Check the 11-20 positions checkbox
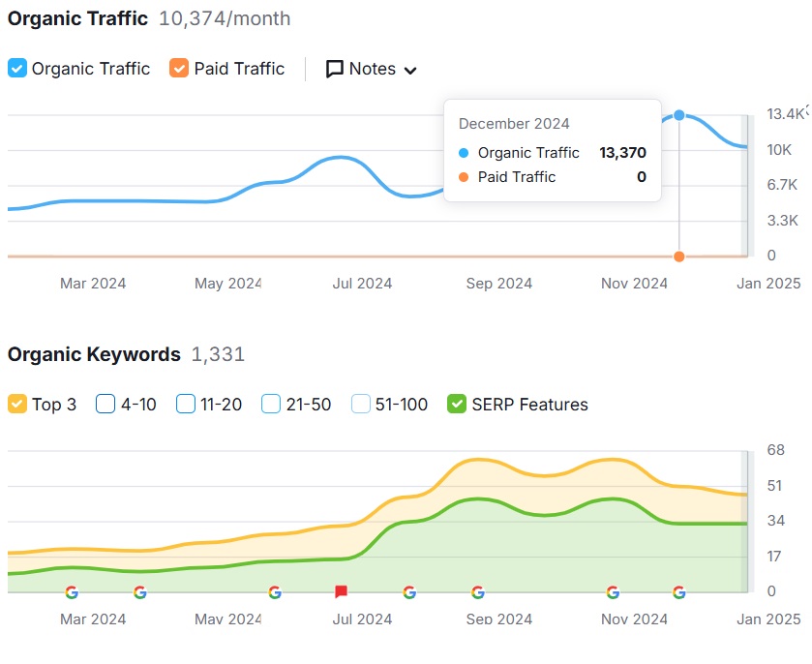The width and height of the screenshot is (812, 664). click(186, 405)
